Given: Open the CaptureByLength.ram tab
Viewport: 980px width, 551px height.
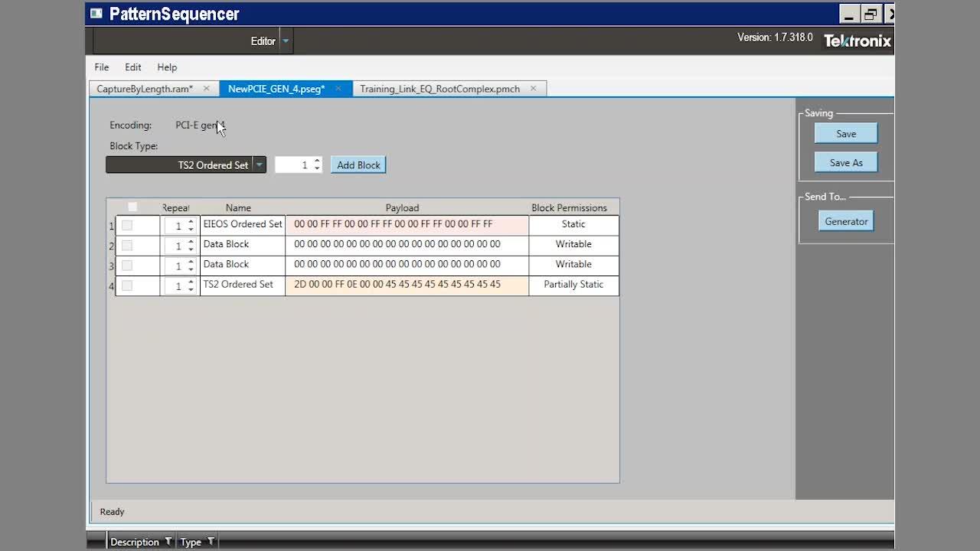Looking at the screenshot, I should click(x=145, y=89).
